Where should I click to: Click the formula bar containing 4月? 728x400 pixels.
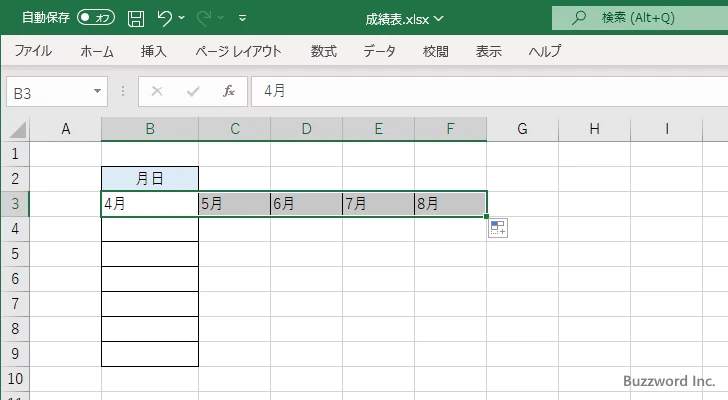tap(489, 91)
